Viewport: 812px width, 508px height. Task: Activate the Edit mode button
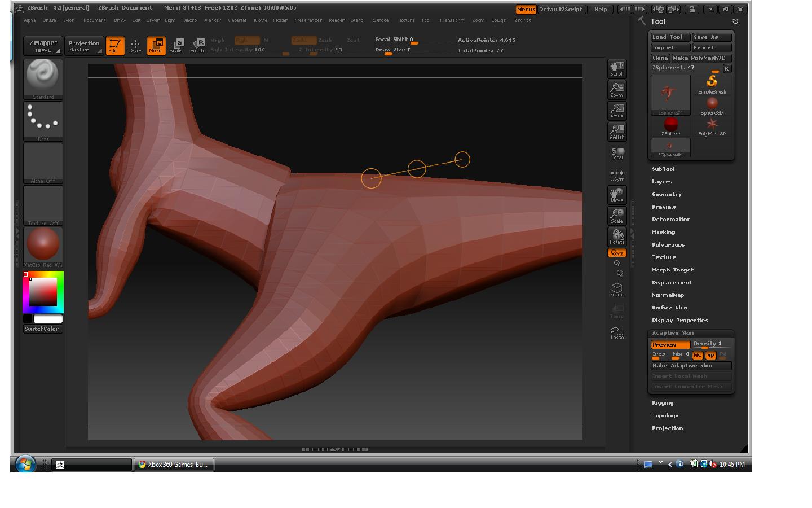click(114, 45)
